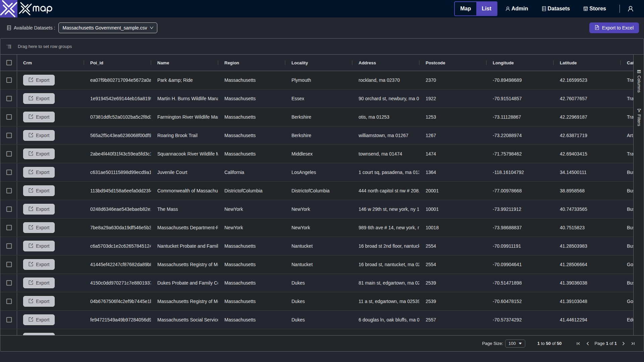The height and width of the screenshot is (362, 644).
Task: Open the Available Datasets dropdown
Action: click(108, 28)
